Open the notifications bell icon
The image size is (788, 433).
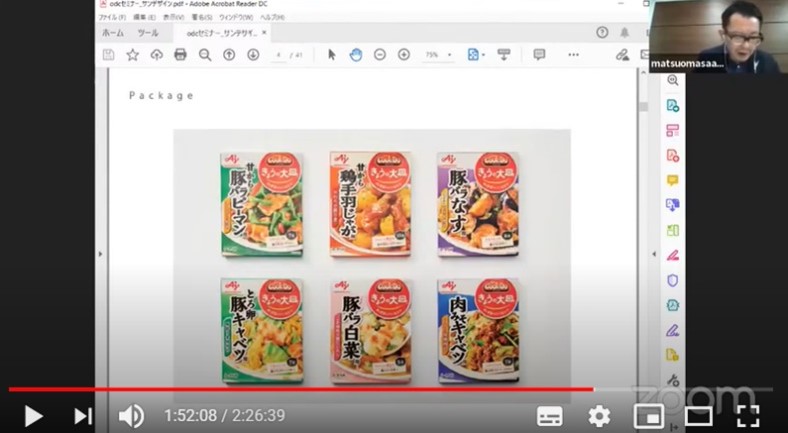[624, 33]
